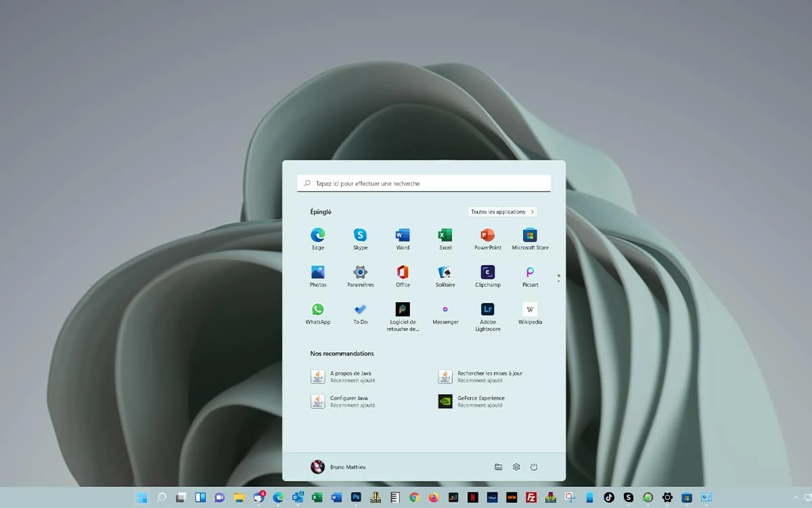Open the settings gear in Start footer
Viewport: 812px width, 508px height.
tap(516, 467)
